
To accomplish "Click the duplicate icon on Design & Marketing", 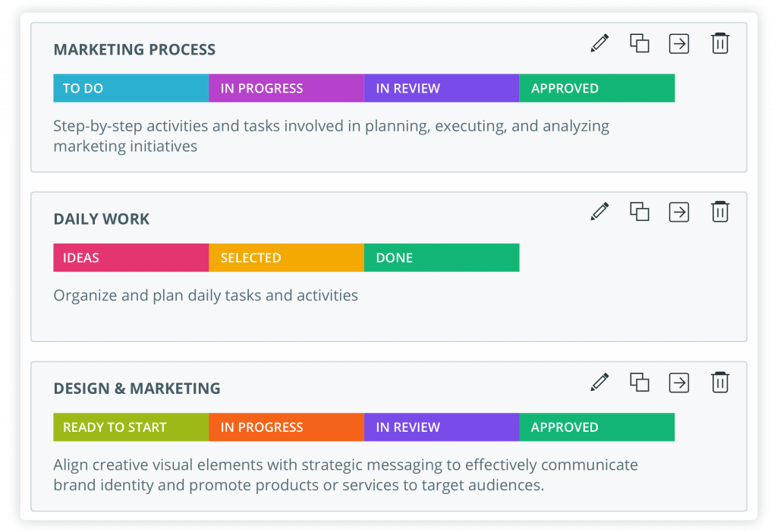I will pyautogui.click(x=639, y=382).
